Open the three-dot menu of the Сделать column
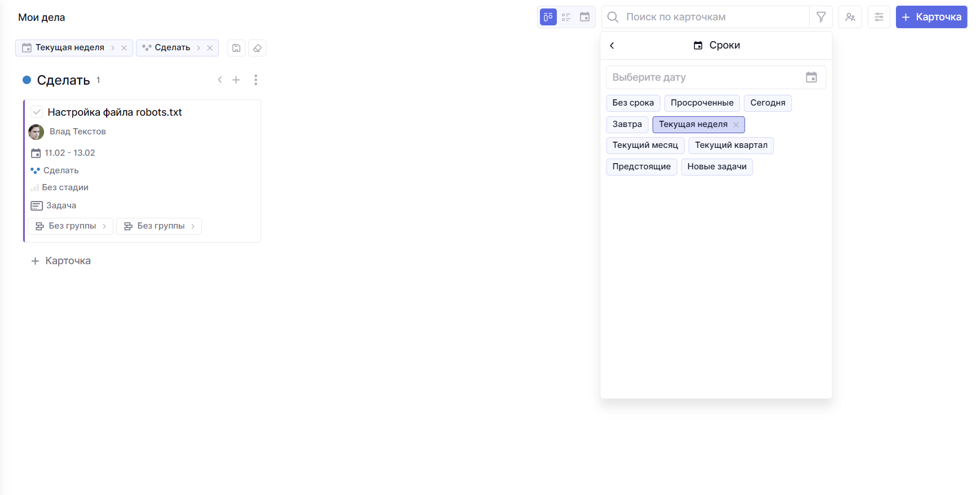This screenshot has height=495, width=980. click(x=256, y=80)
